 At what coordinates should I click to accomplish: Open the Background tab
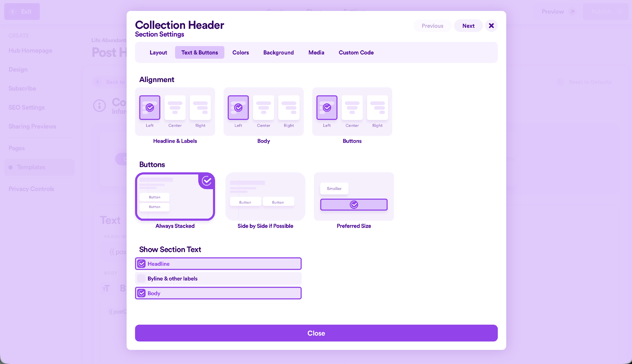point(278,53)
